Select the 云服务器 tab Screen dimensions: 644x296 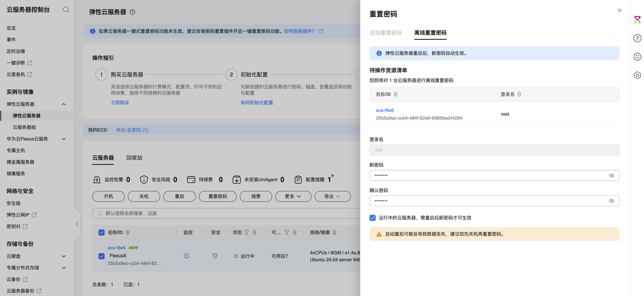(x=103, y=158)
